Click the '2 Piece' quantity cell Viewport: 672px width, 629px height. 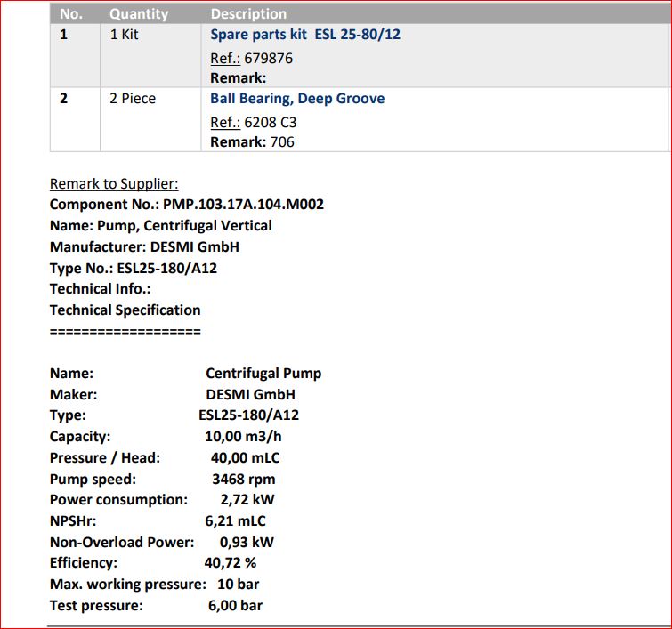coord(132,98)
